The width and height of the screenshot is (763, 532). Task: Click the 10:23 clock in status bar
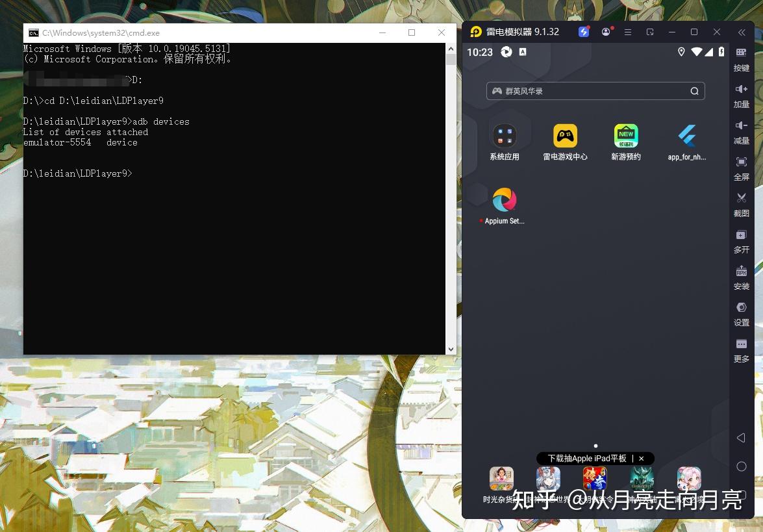click(479, 52)
